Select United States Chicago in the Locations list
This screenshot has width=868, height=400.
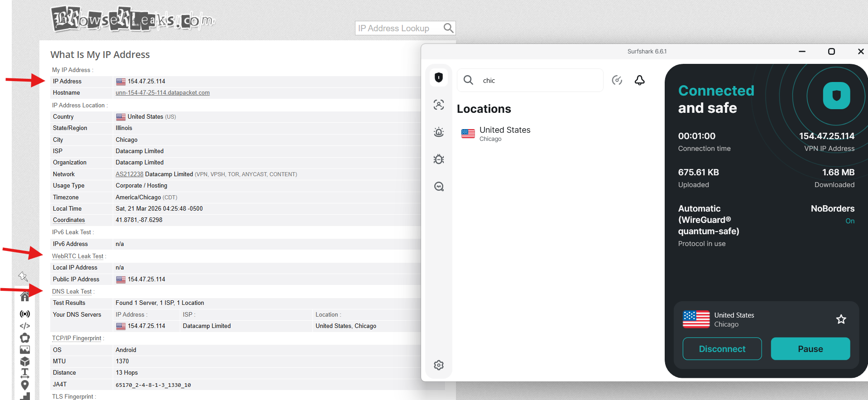496,134
